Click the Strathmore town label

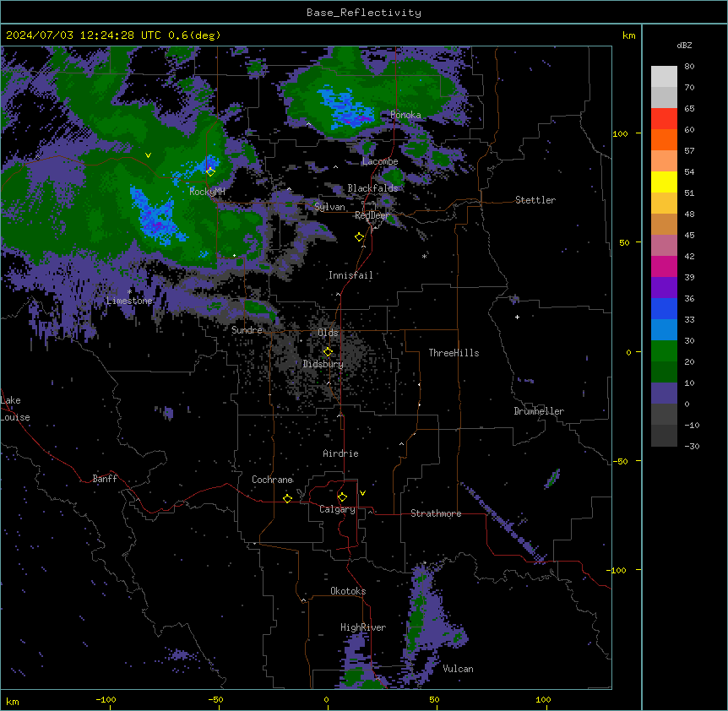click(436, 513)
